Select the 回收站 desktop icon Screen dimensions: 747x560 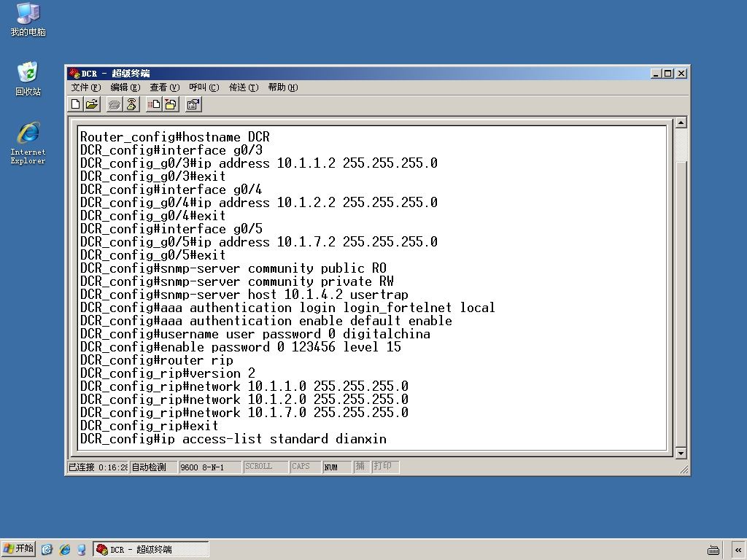click(28, 79)
